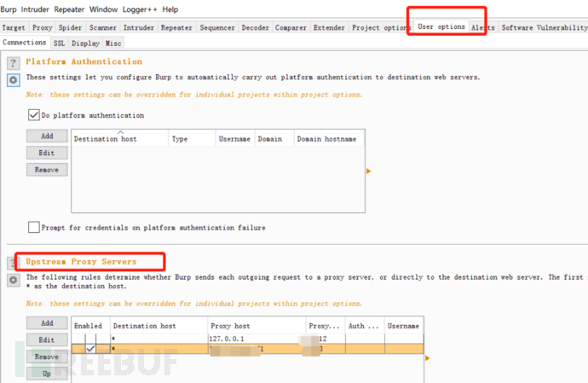588x383 pixels.
Task: Switch to the Display sub-tab
Action: click(x=85, y=42)
